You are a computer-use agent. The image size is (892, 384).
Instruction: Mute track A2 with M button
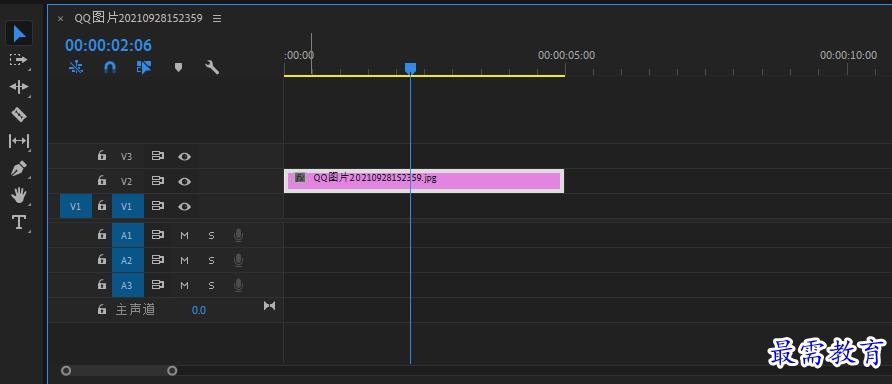coord(184,261)
